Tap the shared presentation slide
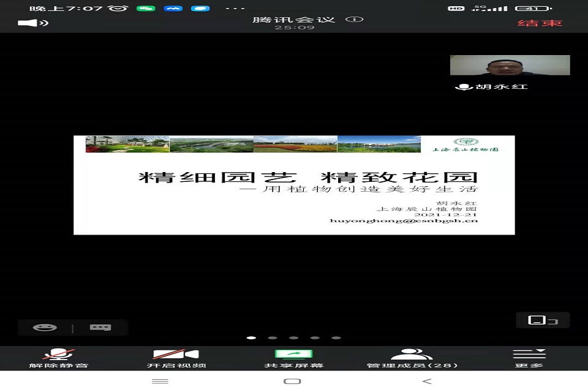This screenshot has height=392, width=588. coord(294,185)
